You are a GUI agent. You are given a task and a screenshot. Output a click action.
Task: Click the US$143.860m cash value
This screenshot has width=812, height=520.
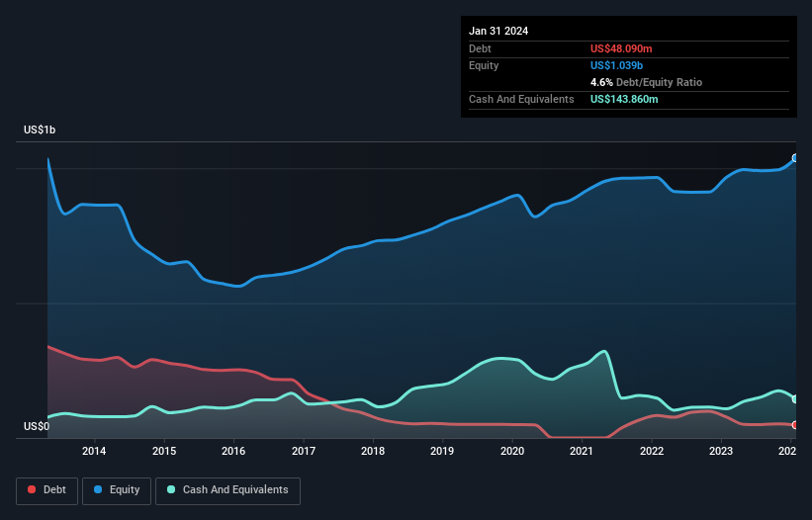click(624, 99)
